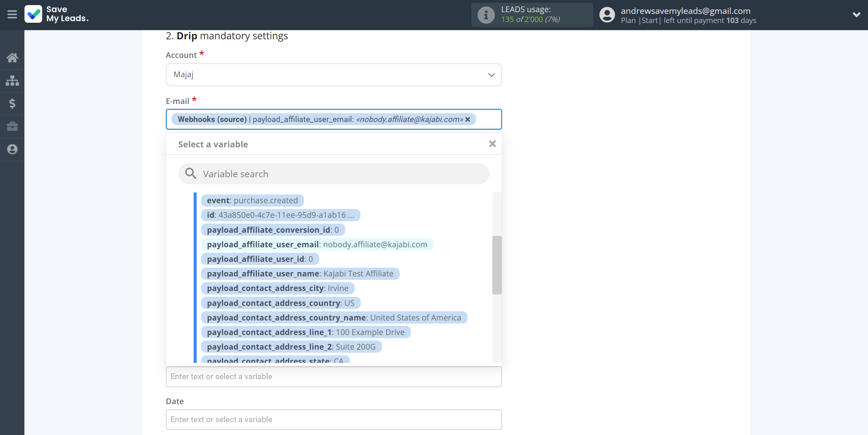This screenshot has height=435, width=868.
Task: Click the E-mail input field
Action: [x=334, y=119]
